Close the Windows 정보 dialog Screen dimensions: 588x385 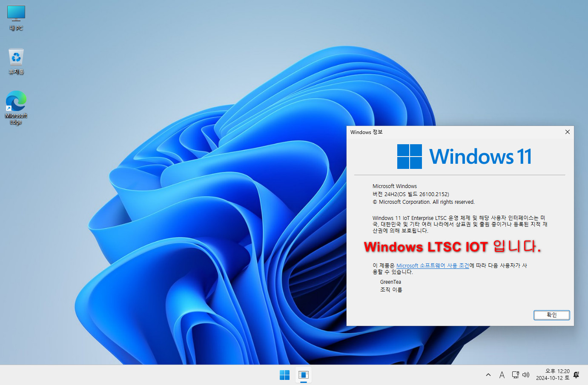[567, 132]
